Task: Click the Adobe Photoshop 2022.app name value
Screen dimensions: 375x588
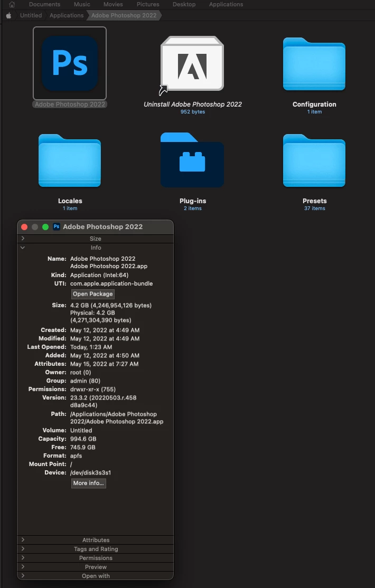Action: [109, 266]
